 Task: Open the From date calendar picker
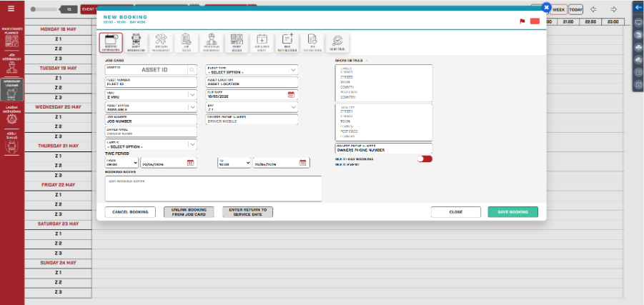(190, 163)
